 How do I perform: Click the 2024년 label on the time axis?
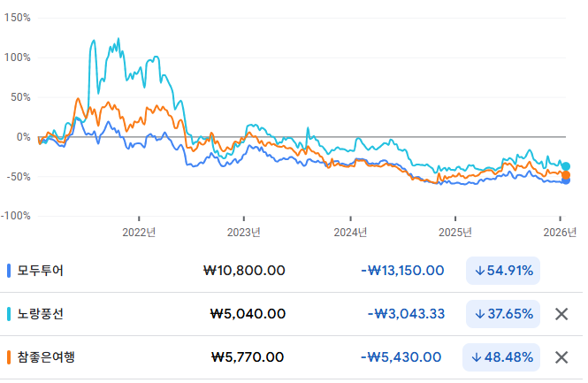350,232
